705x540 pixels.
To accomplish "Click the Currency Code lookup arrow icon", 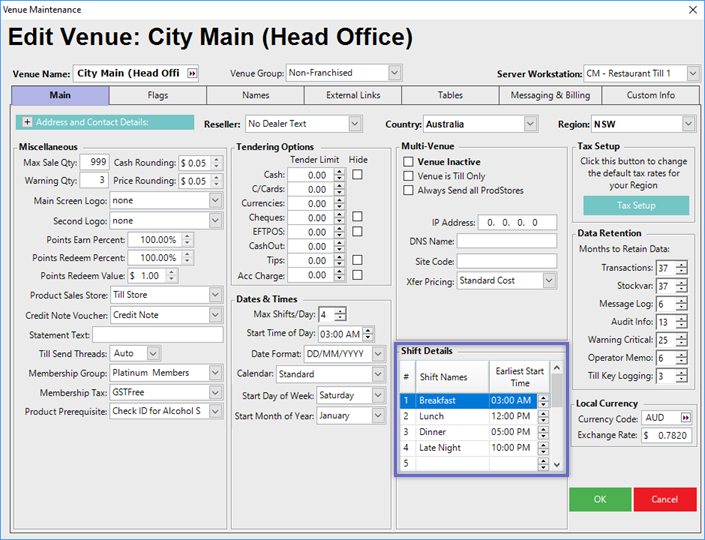I will [x=684, y=417].
